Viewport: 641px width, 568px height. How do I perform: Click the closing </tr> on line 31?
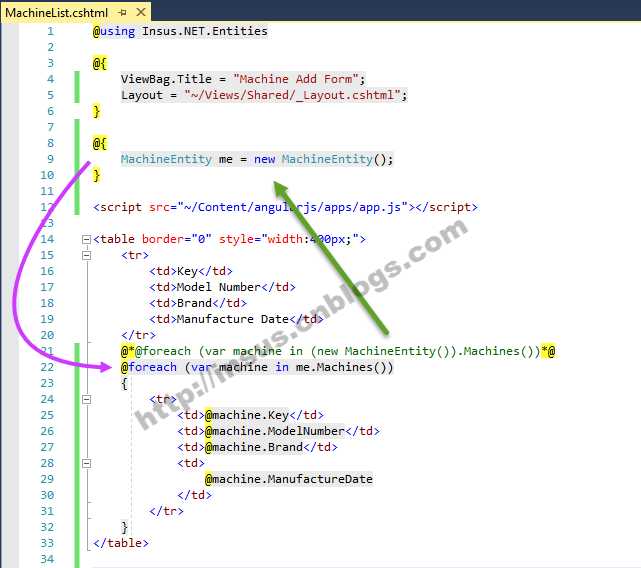point(166,511)
